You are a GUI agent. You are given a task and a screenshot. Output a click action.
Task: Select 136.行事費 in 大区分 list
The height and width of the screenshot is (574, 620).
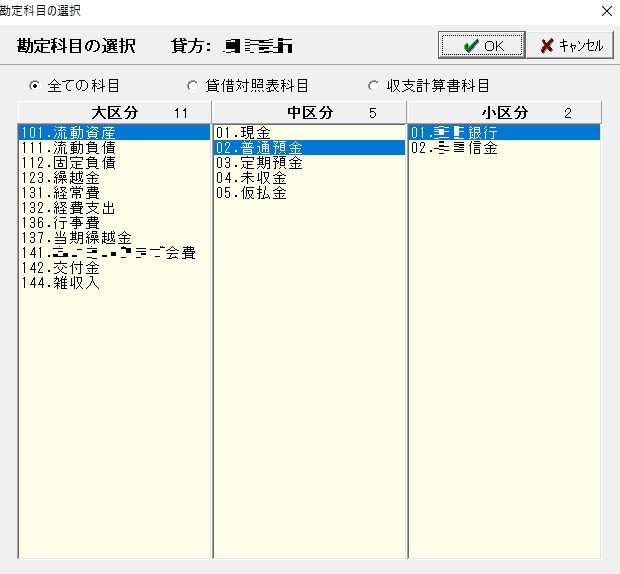pyautogui.click(x=114, y=223)
